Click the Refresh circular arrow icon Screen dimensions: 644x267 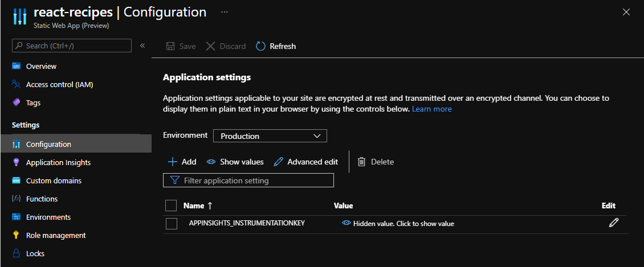coord(261,46)
